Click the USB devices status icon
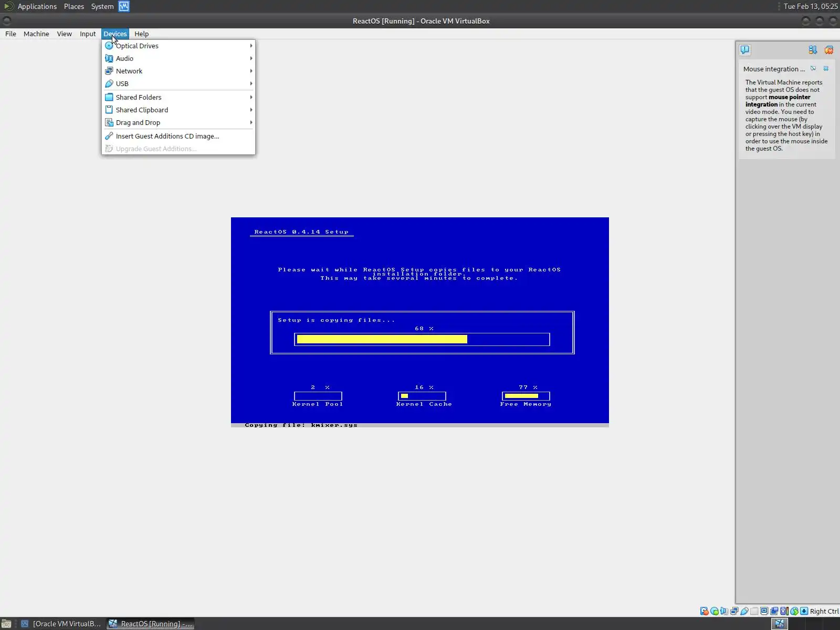This screenshot has height=630, width=840. (744, 611)
